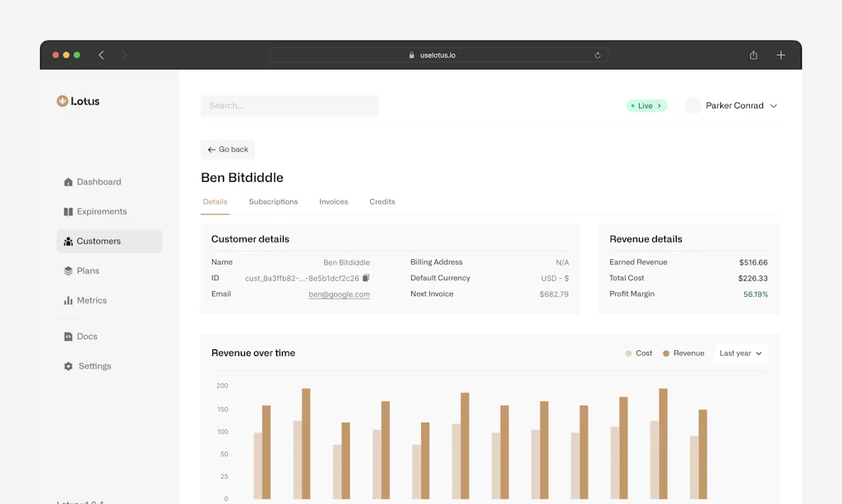Click the Dashboard home icon in sidebar

[x=68, y=182]
